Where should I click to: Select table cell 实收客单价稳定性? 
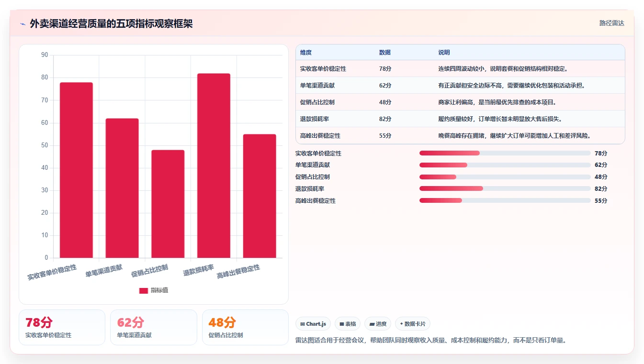(323, 69)
